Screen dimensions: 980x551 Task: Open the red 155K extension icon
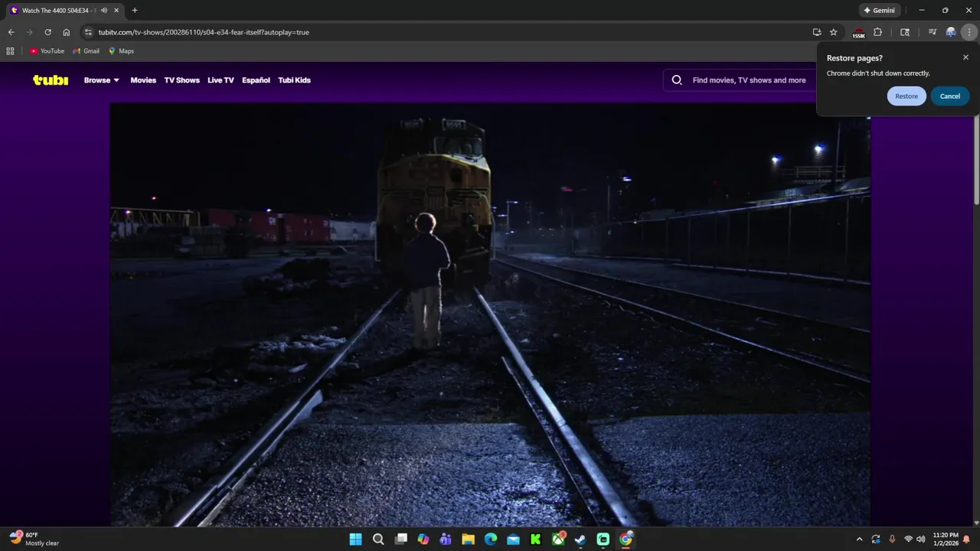tap(859, 33)
